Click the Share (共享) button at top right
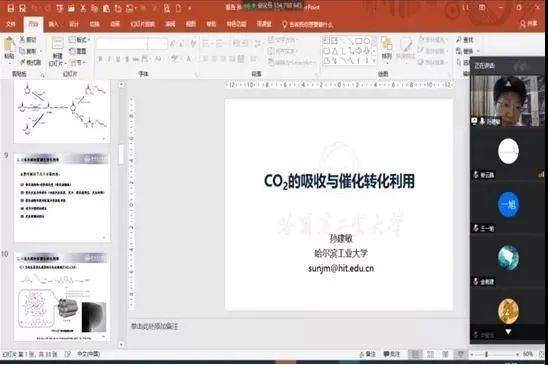Image resolution: width=548 pixels, height=365 pixels. click(x=528, y=24)
